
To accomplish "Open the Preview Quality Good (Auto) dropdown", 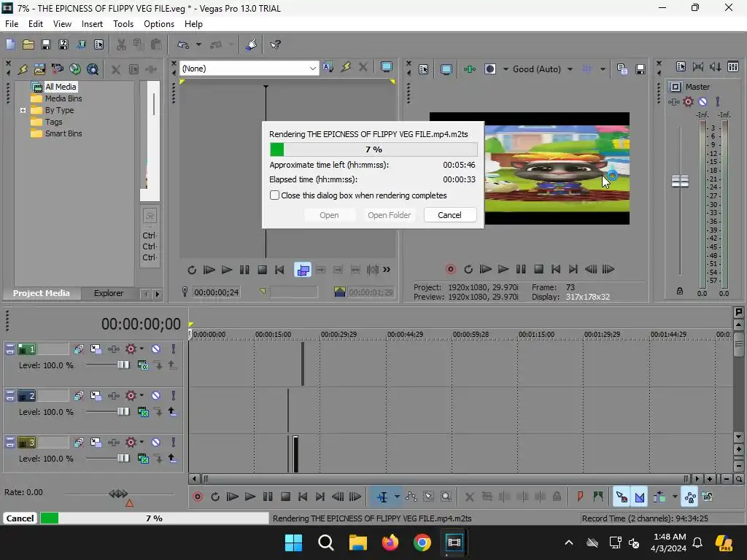I will tap(570, 69).
